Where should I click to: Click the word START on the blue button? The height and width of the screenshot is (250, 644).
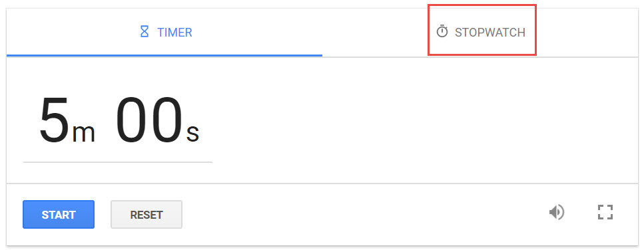59,215
